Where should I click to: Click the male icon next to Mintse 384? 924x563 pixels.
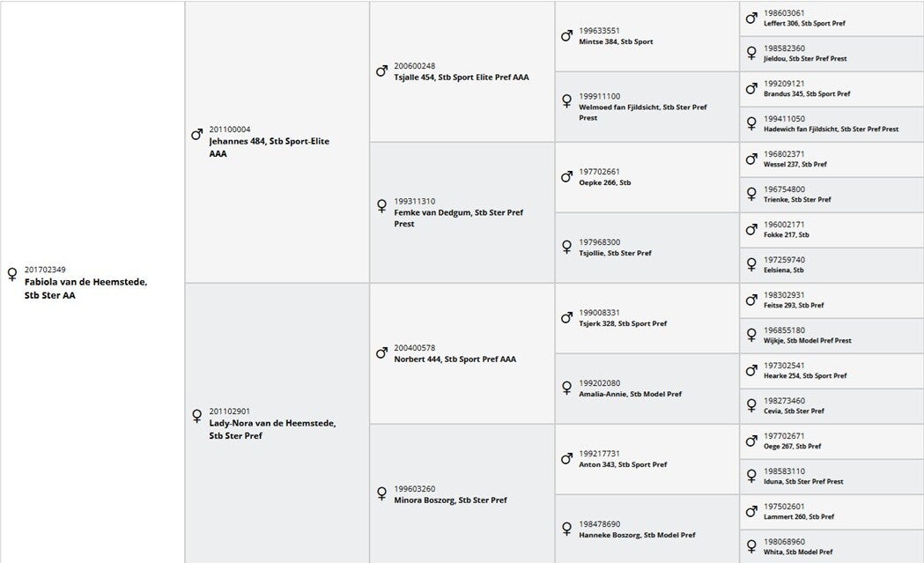point(566,36)
